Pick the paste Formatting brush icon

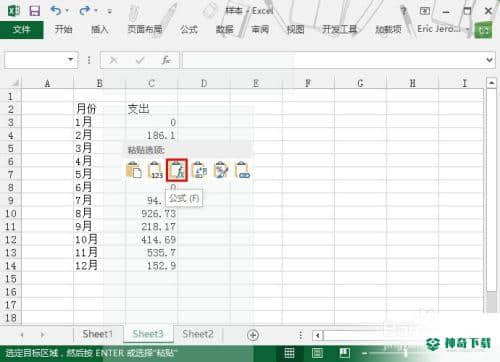click(x=221, y=170)
